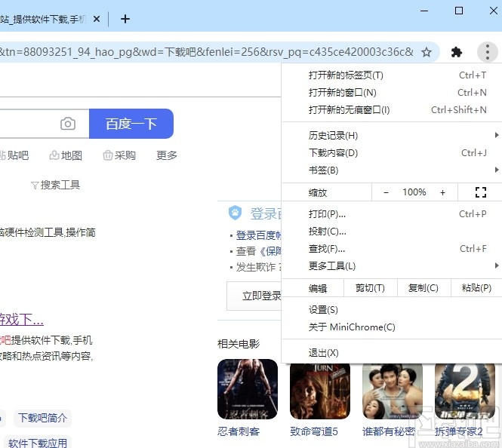Increase zoom with plus button

442,192
